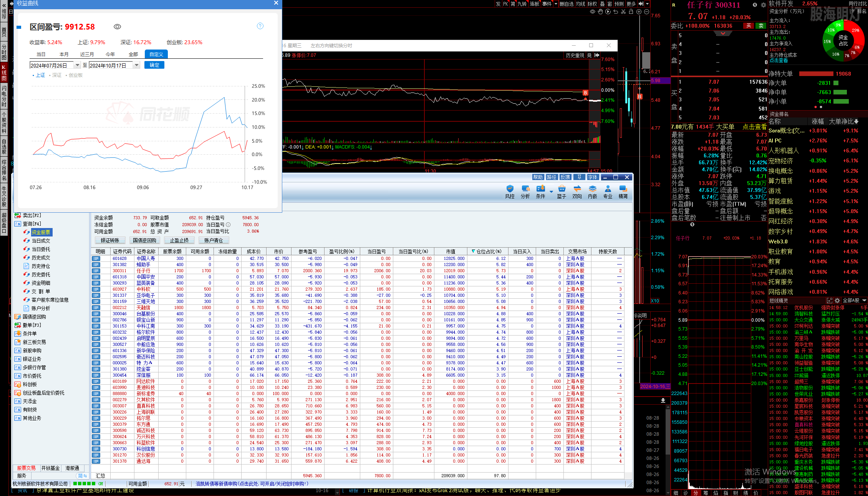Click the download arrow icon below date label

(663, 400)
